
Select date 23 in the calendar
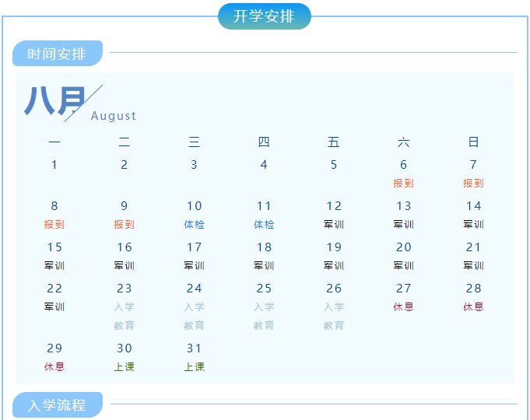pyautogui.click(x=124, y=289)
